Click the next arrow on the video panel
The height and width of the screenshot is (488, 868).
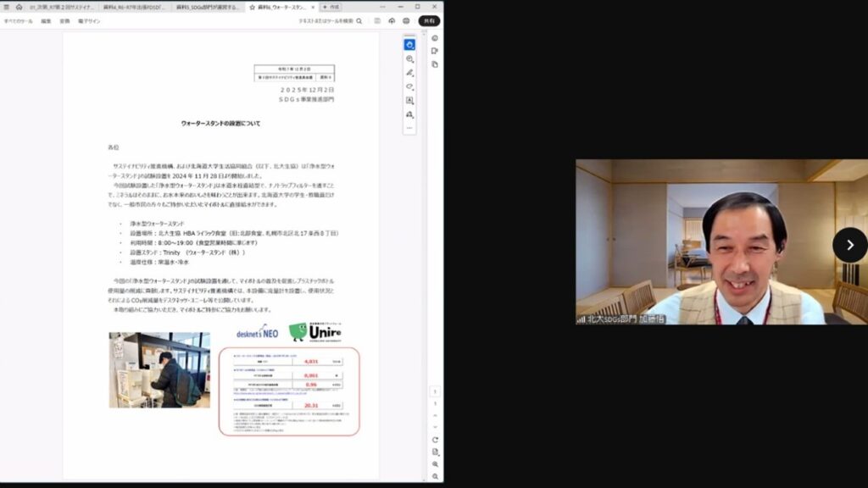(x=849, y=245)
